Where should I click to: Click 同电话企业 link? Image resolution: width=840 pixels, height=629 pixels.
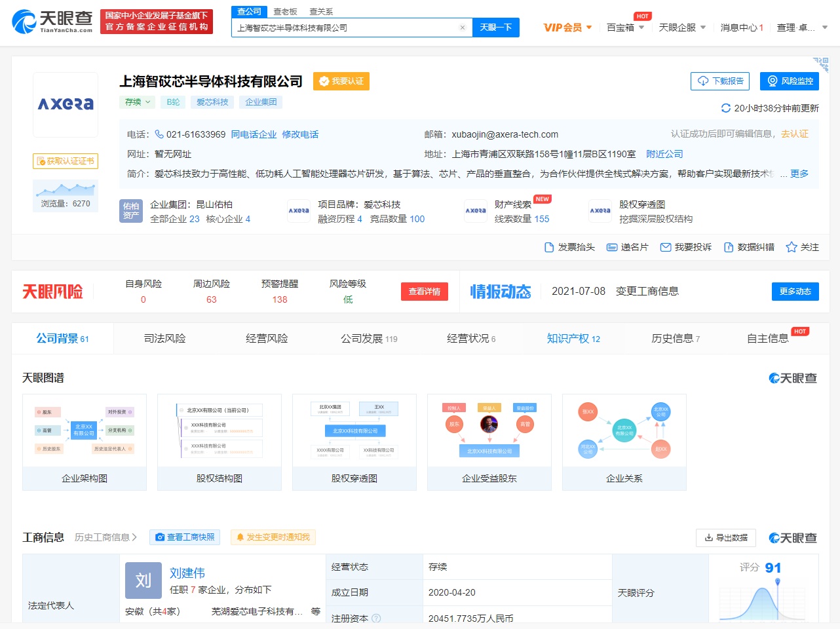click(x=254, y=134)
